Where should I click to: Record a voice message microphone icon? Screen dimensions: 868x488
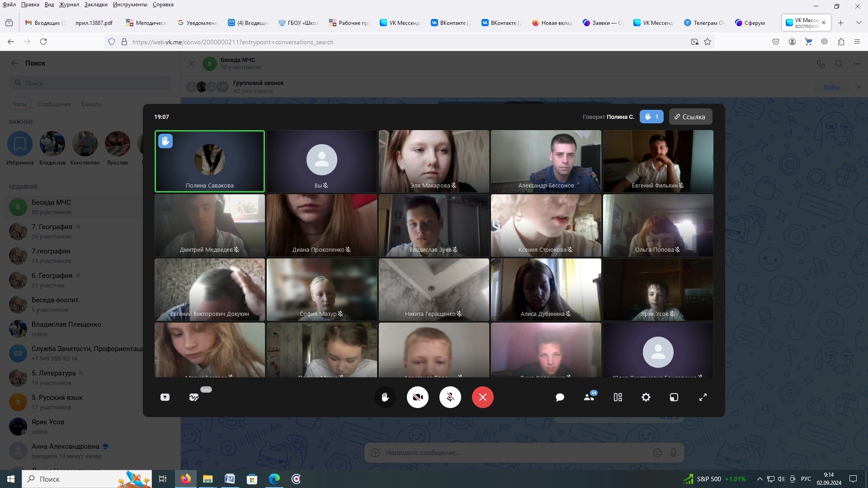674,453
